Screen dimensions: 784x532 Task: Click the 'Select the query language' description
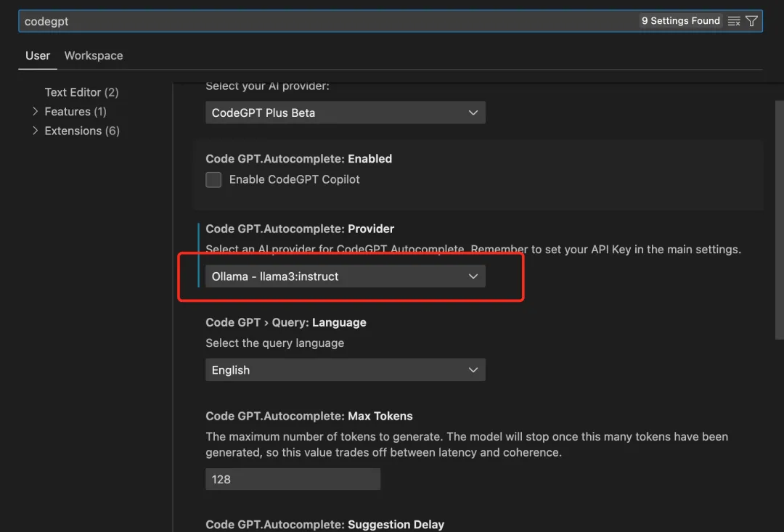(x=274, y=343)
